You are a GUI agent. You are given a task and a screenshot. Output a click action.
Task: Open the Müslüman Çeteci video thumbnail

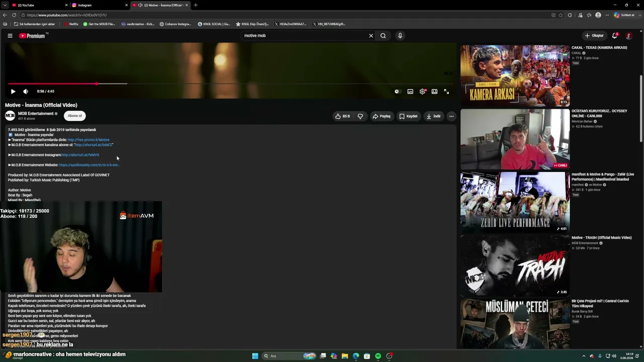[515, 324]
